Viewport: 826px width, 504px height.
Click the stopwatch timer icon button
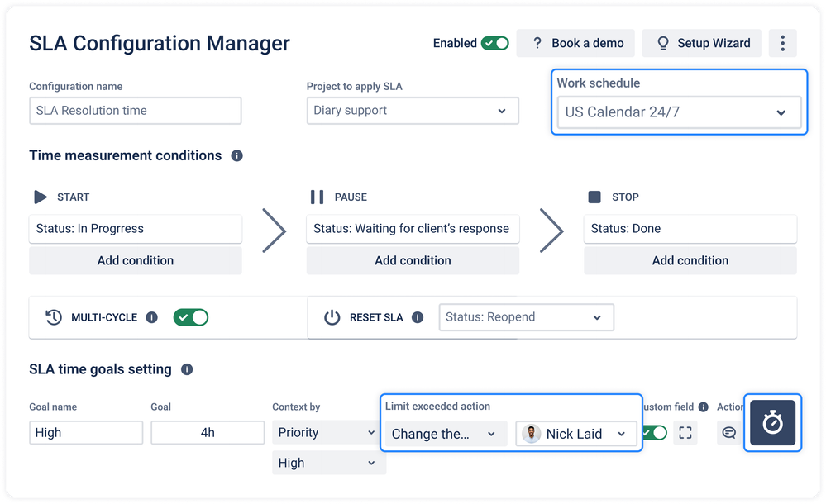pyautogui.click(x=773, y=422)
